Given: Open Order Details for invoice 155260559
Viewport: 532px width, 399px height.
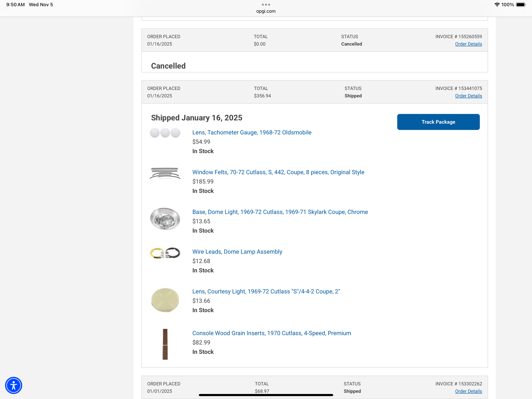Looking at the screenshot, I should click(468, 44).
